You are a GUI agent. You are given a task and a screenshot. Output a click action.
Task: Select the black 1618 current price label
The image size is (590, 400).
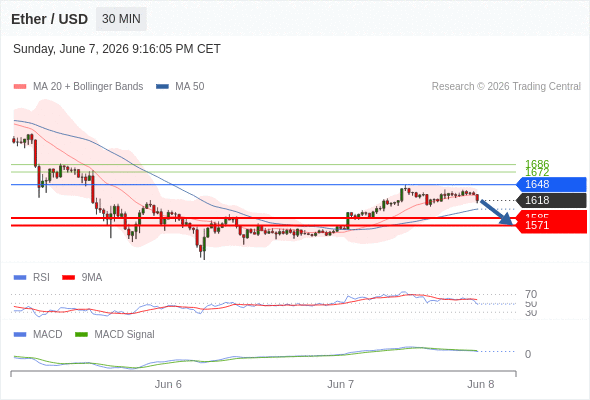pos(551,200)
